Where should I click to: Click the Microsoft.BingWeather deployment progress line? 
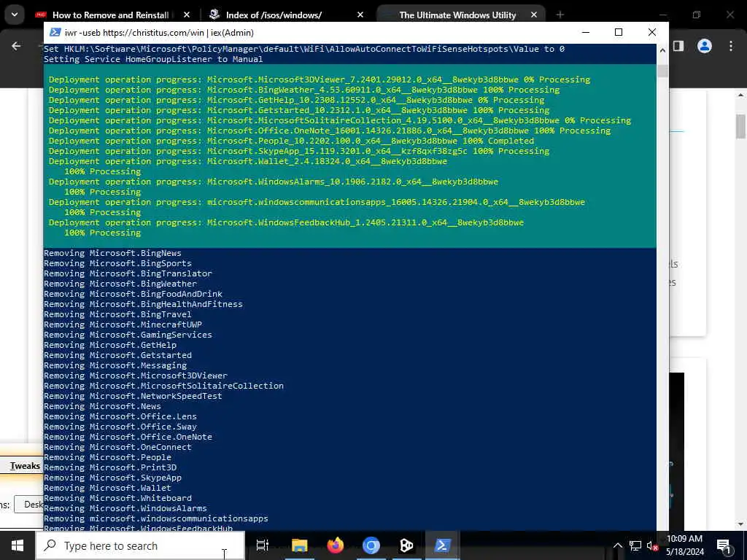coord(304,90)
